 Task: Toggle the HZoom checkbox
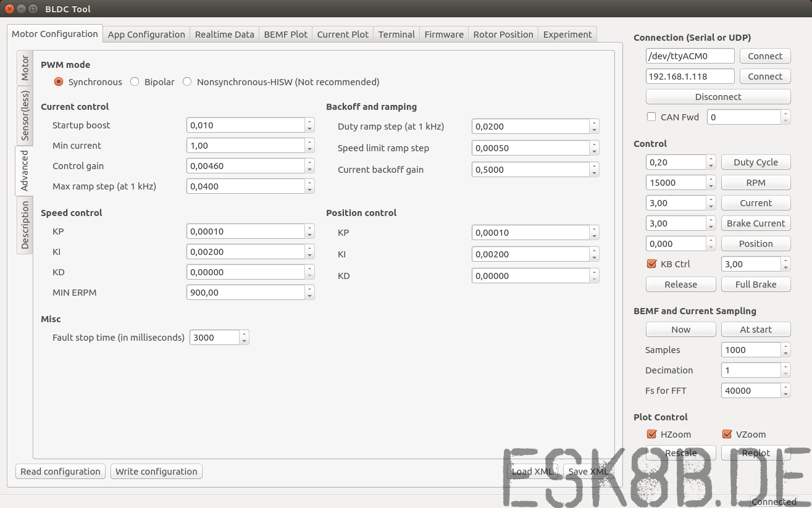pos(651,434)
